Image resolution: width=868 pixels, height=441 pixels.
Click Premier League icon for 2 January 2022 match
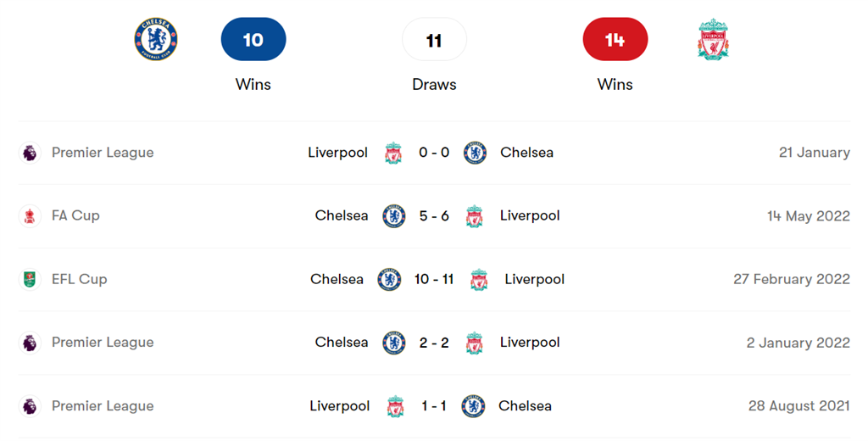[x=30, y=343]
